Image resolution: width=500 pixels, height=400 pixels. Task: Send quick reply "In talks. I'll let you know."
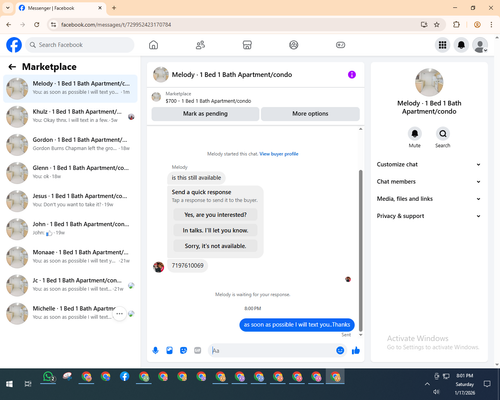[215, 230]
